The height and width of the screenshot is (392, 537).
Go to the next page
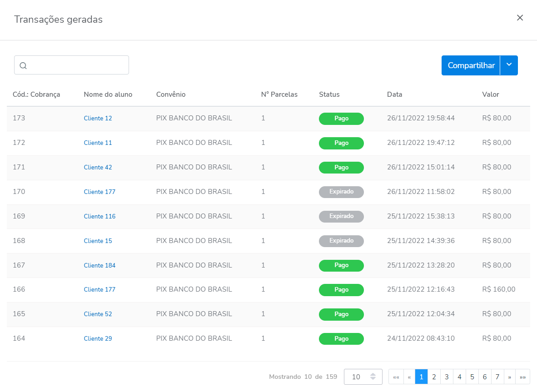pyautogui.click(x=510, y=377)
